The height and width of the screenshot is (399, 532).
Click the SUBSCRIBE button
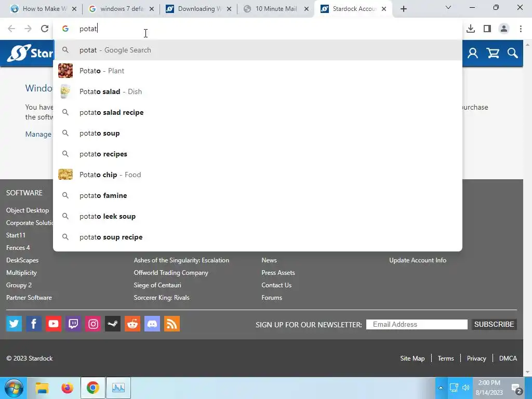point(494,324)
